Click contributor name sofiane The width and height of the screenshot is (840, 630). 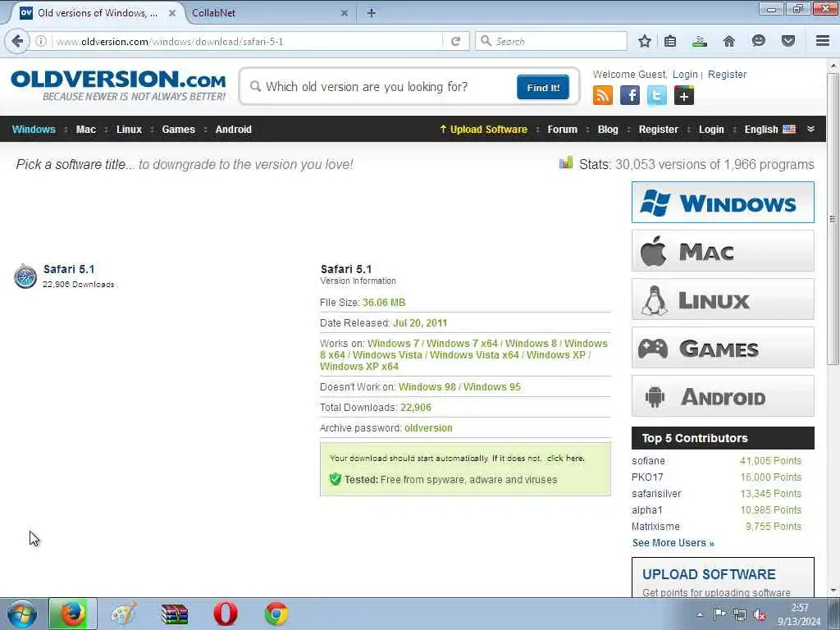[648, 461]
